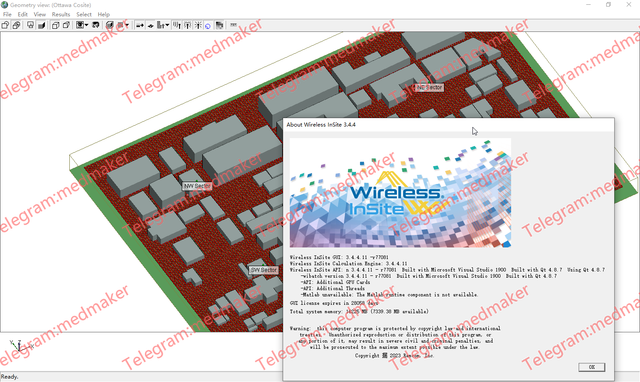Viewport: 640px width, 382px height.
Task: Open the File menu
Action: click(x=7, y=14)
